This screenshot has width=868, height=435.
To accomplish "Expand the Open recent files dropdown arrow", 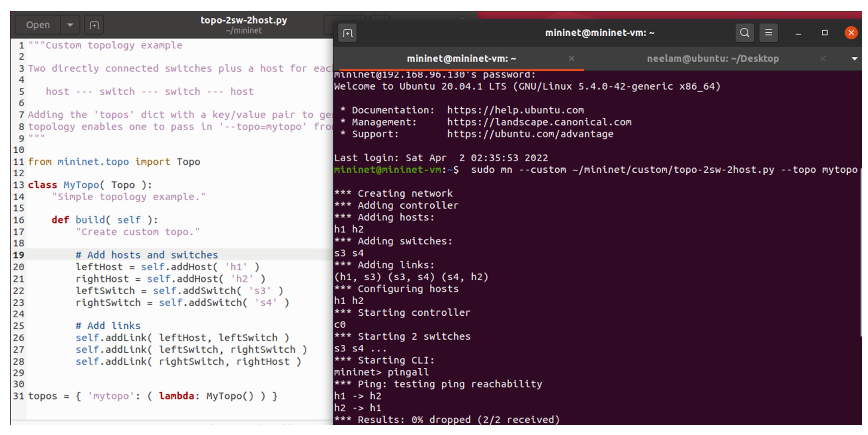I will pos(70,25).
